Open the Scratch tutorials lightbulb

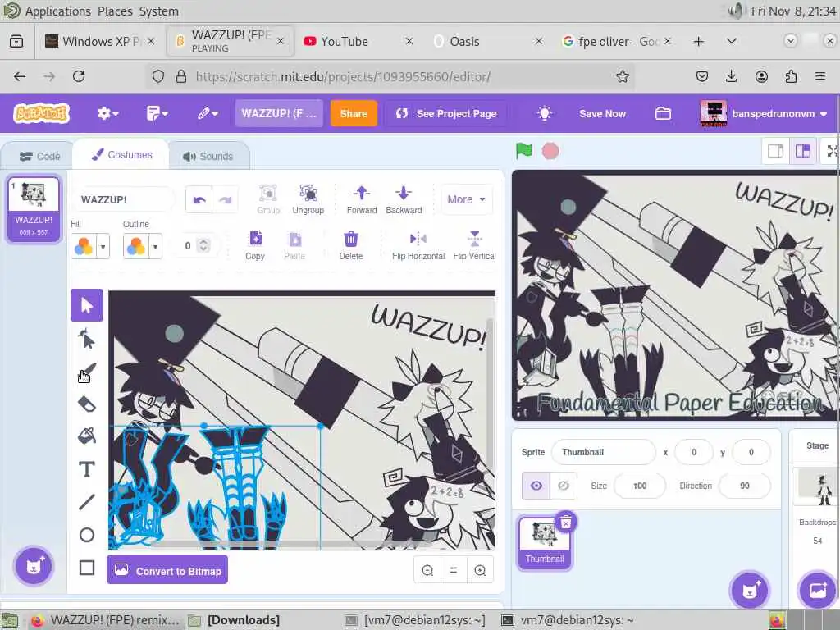click(x=545, y=113)
